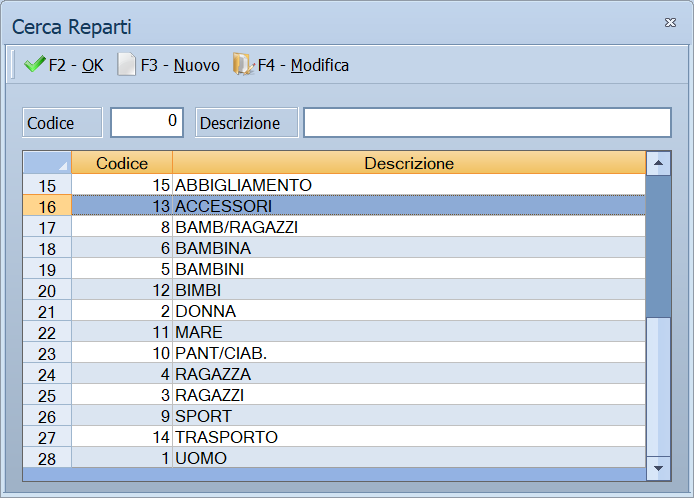Click row header number 17

click(x=47, y=227)
